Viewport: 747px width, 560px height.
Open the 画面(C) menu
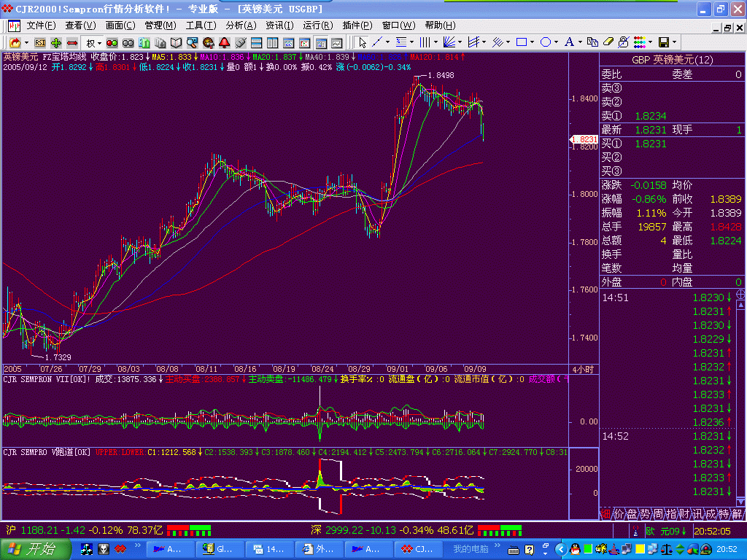click(120, 26)
